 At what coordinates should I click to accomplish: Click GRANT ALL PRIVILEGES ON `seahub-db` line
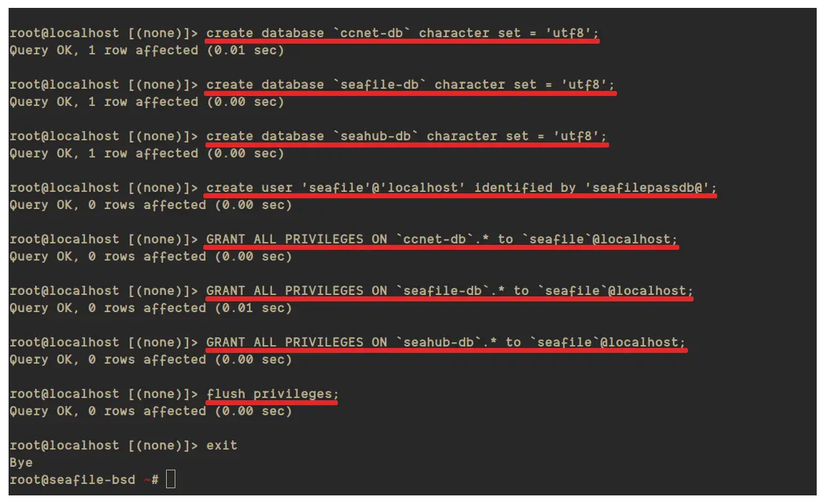point(446,343)
